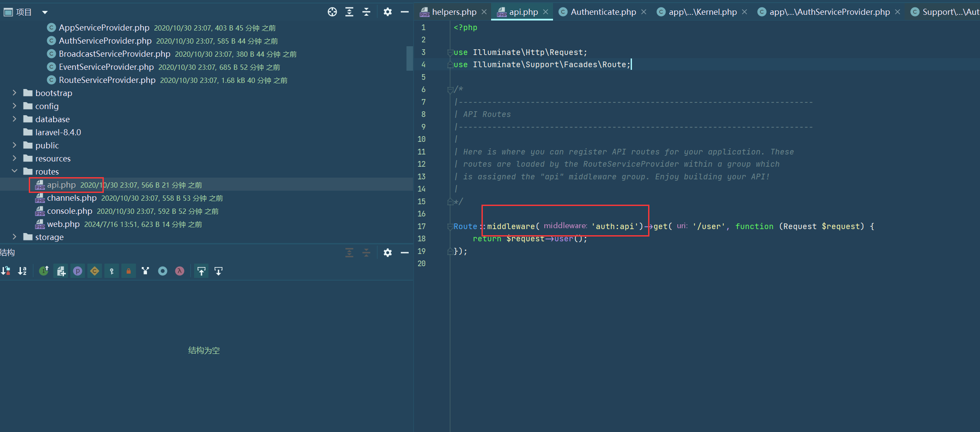Open Project panel gear options
The image size is (980, 432).
[387, 12]
